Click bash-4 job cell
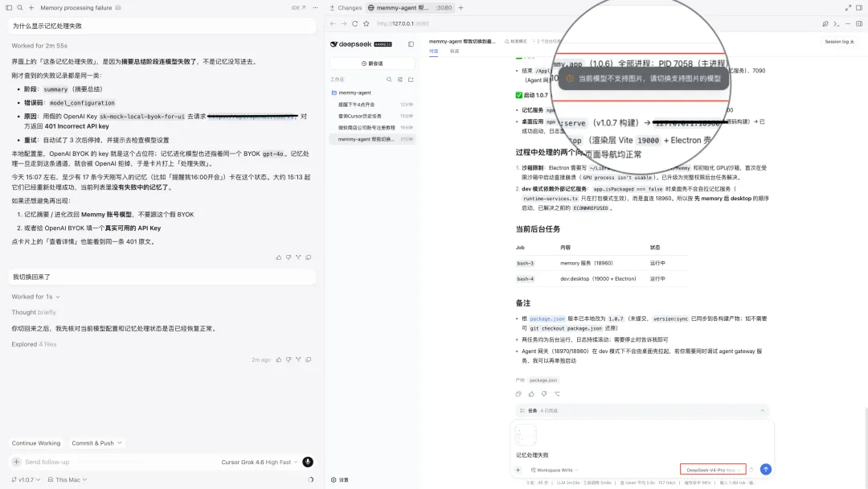The image size is (868, 489). coord(526,278)
